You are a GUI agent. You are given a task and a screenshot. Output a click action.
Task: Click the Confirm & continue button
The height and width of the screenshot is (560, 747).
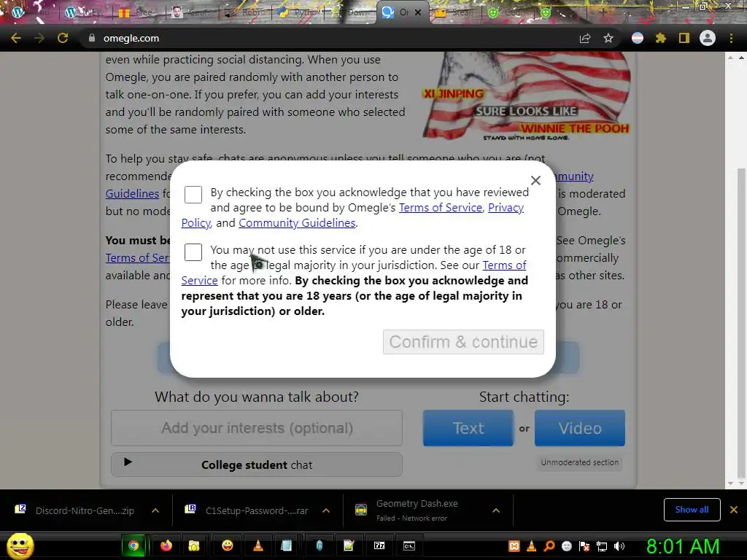[x=463, y=342]
